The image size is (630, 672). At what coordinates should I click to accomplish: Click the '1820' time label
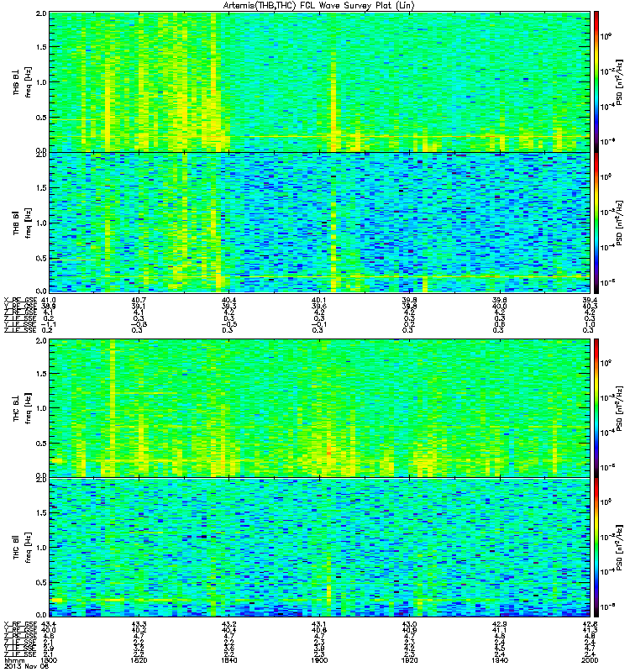coord(139,660)
